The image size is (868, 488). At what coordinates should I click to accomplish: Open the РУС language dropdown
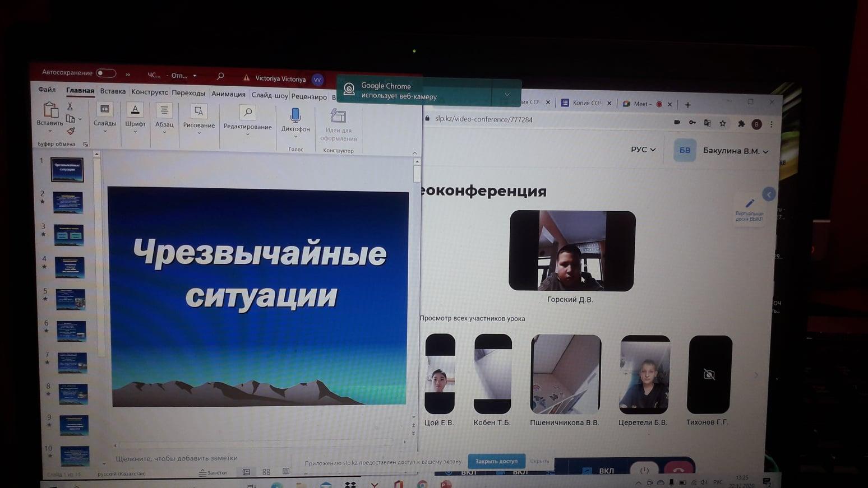[x=643, y=150]
